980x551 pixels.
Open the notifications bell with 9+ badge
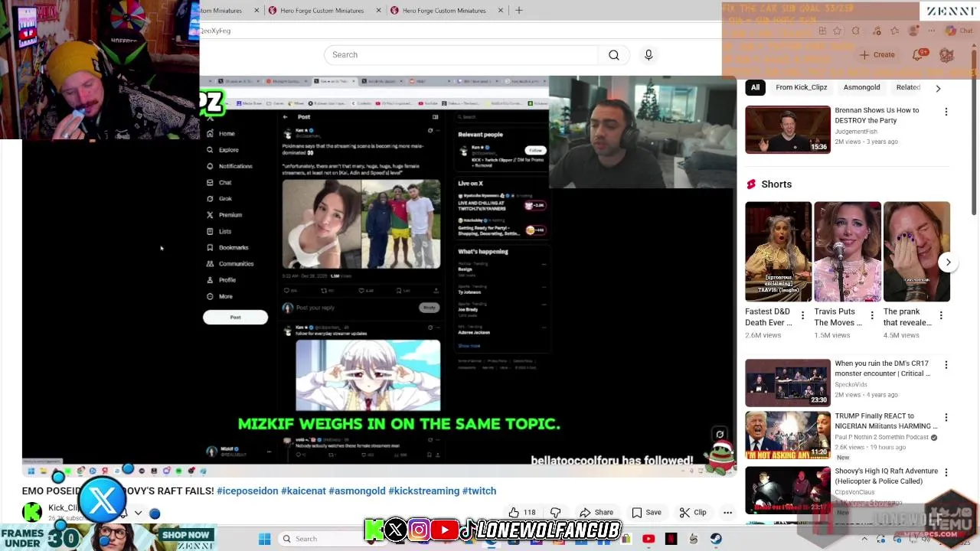pyautogui.click(x=918, y=55)
